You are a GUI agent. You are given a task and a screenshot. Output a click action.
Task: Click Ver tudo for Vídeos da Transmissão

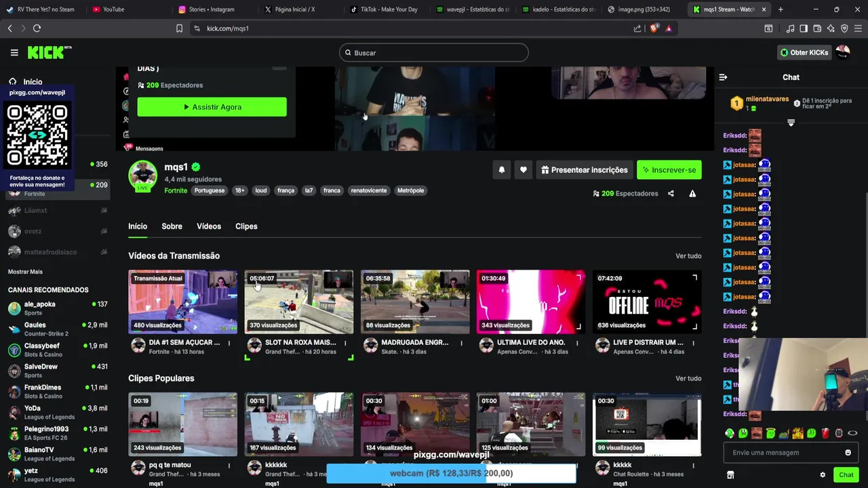[x=688, y=256]
